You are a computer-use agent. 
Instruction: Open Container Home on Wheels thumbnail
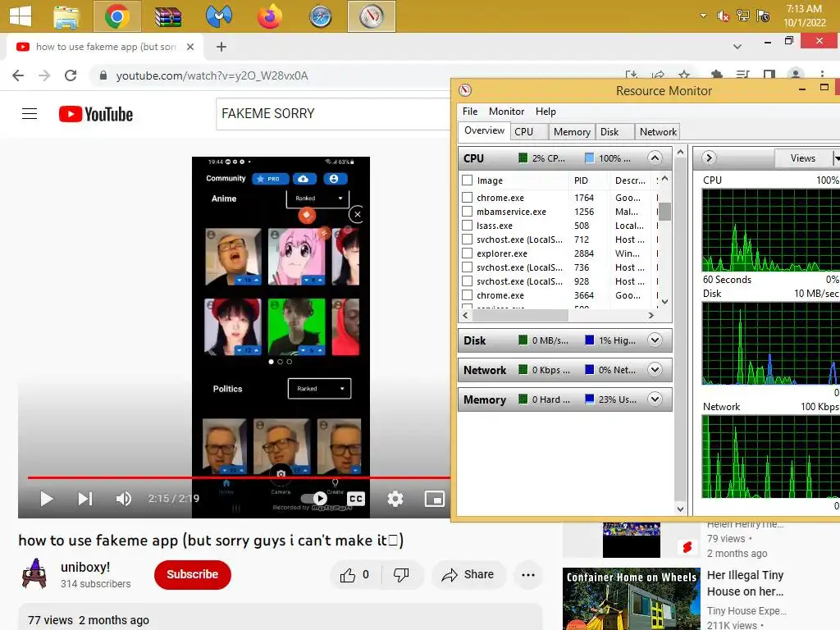pos(632,599)
